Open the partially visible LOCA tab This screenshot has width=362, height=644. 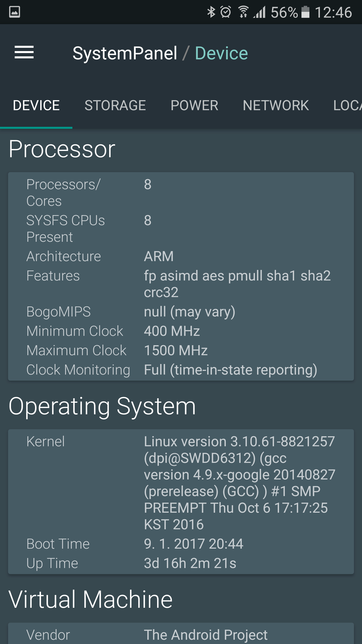(x=347, y=105)
